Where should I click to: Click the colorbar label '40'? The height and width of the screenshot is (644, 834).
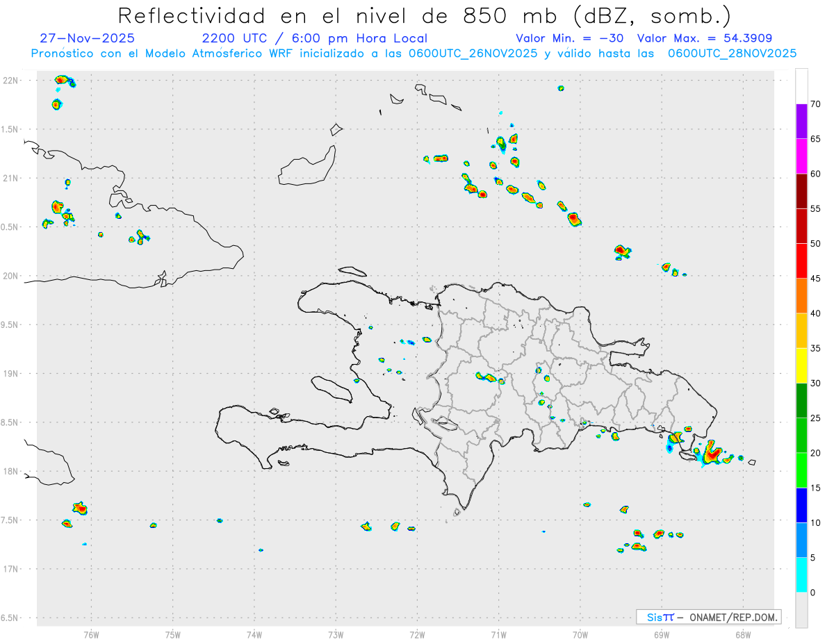point(815,313)
